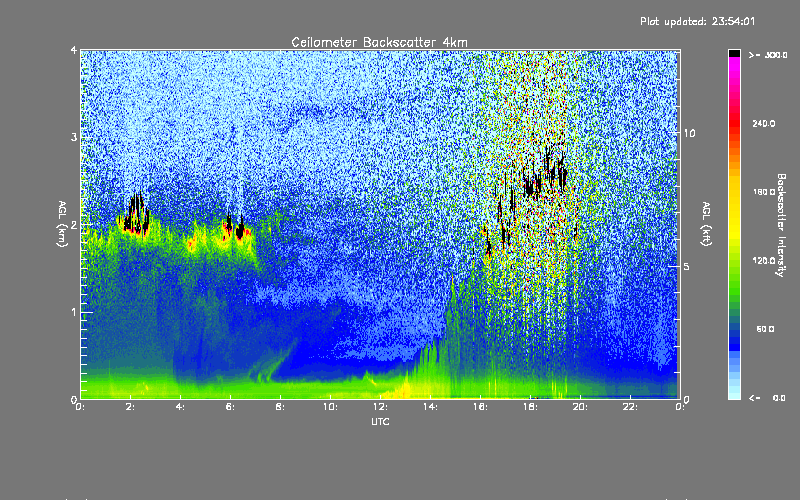800x500 pixels.
Task: Click the 'Backscatter Intensity' colorbar label
Action: pos(781,225)
